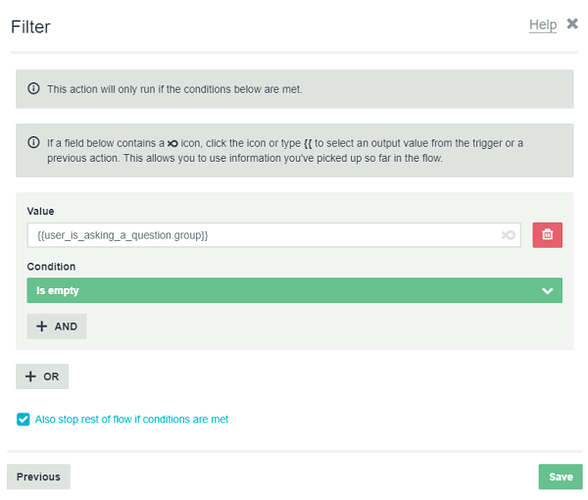588x500 pixels.
Task: Click the plus icon on the OR button
Action: point(30,376)
